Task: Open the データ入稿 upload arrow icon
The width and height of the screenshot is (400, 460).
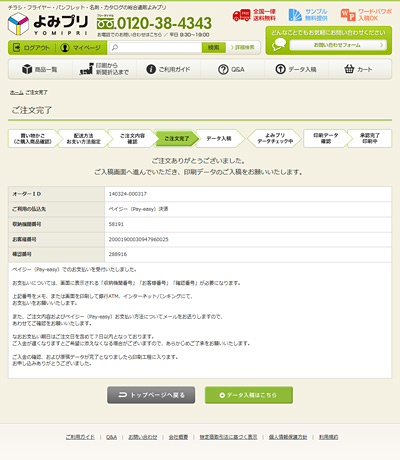Action: click(280, 69)
